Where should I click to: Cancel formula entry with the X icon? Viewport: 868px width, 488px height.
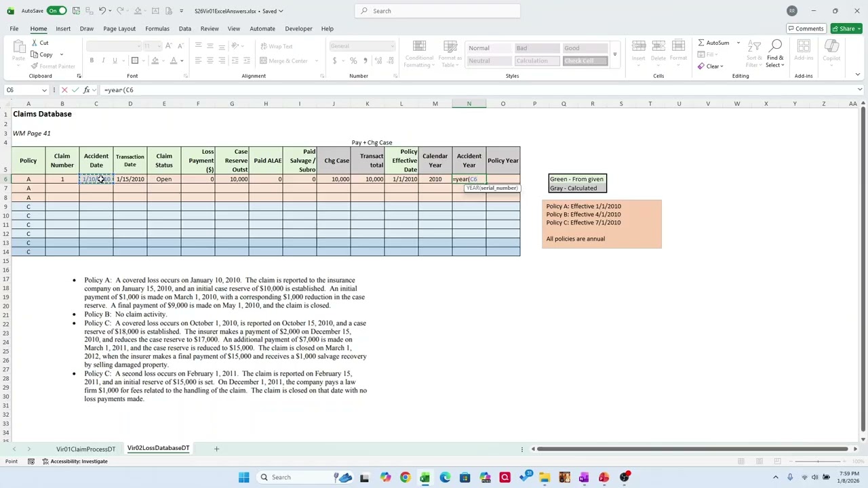[64, 90]
